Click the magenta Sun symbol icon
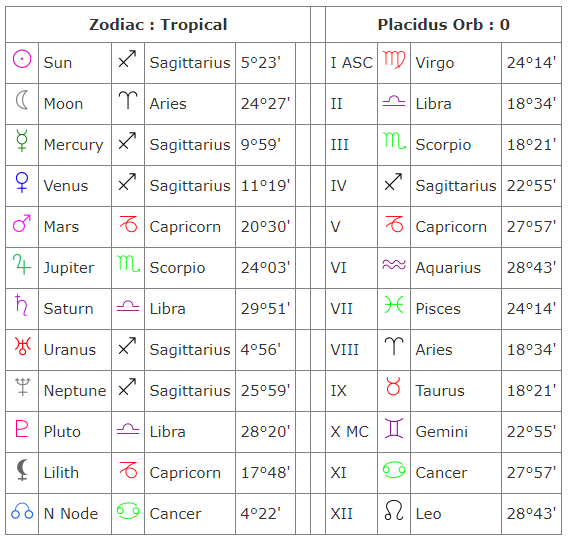 (x=22, y=59)
